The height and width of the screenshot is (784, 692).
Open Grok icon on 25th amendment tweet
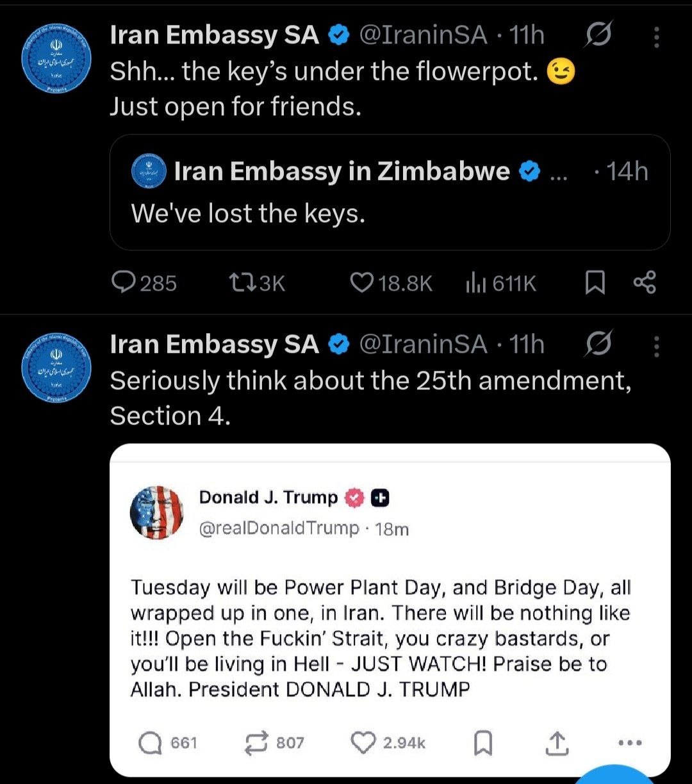coord(598,344)
